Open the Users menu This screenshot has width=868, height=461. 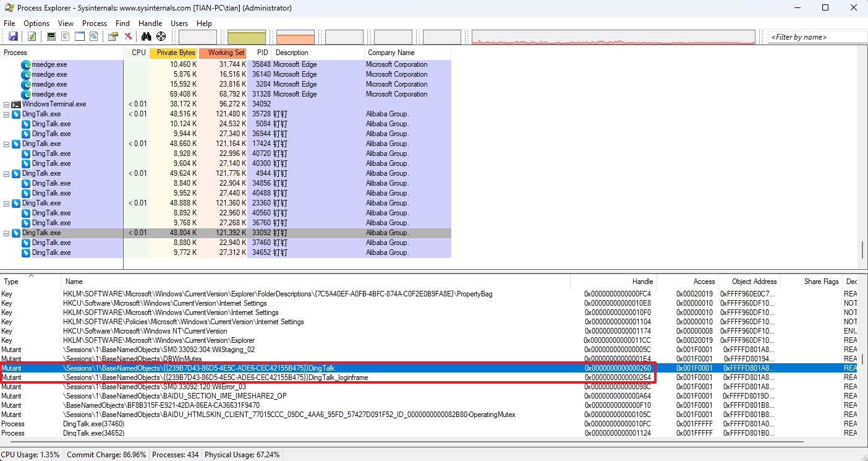pyautogui.click(x=179, y=23)
